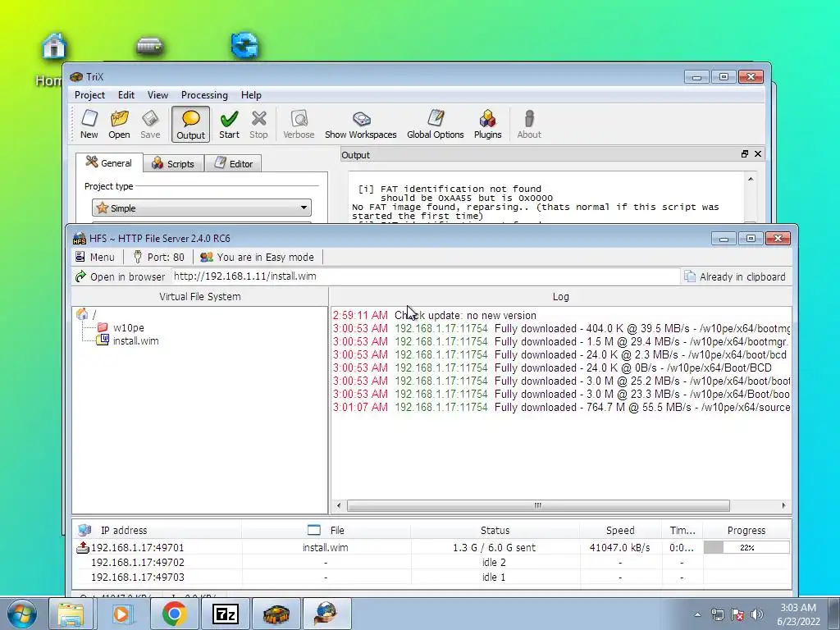Screen dimensions: 840x630
Task: Click the 22% progress bar for install.wim
Action: pos(746,547)
